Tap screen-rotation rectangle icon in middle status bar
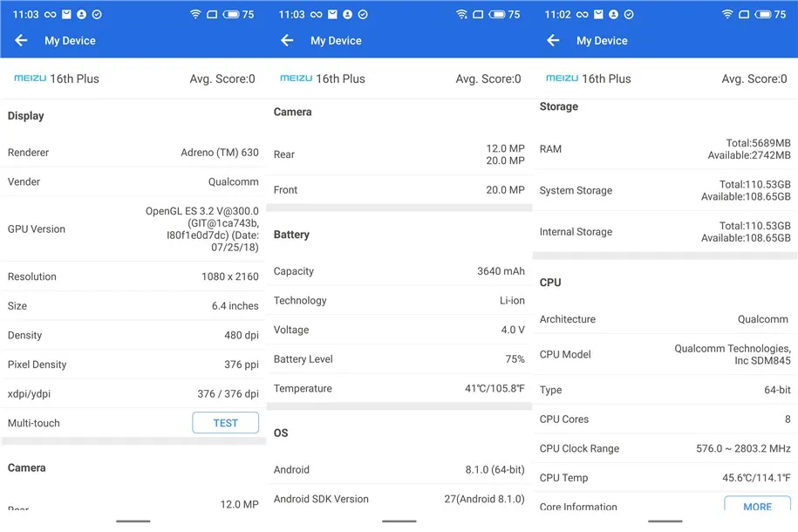The height and width of the screenshot is (532, 798). (x=478, y=14)
